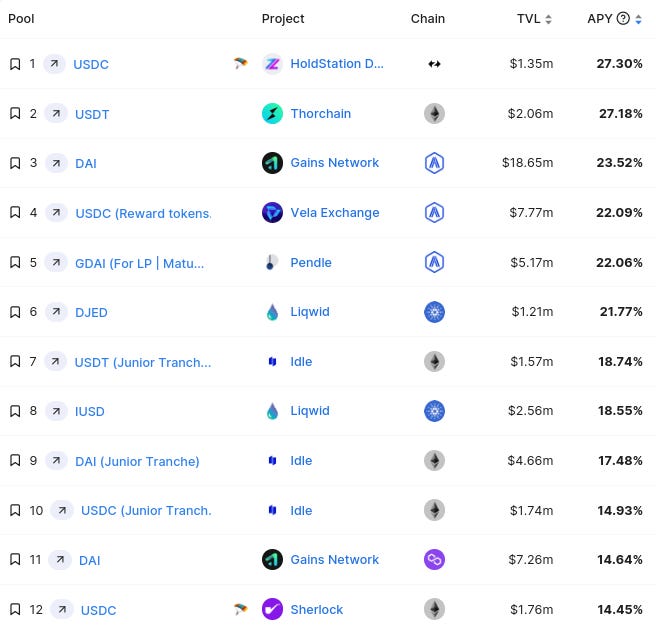
Task: Bookmark the Gains Network DAI row 3
Action: coord(15,163)
